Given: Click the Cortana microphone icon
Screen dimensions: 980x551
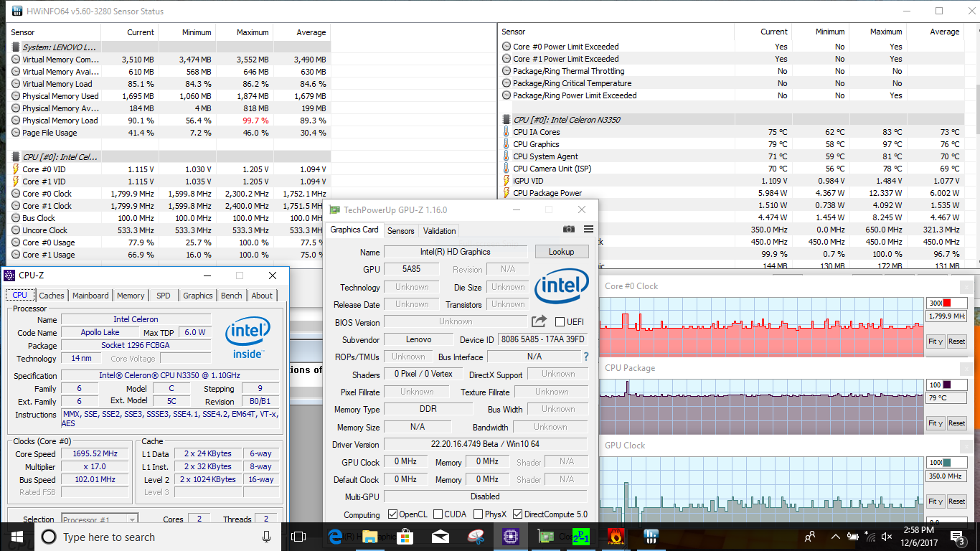Looking at the screenshot, I should (x=266, y=537).
